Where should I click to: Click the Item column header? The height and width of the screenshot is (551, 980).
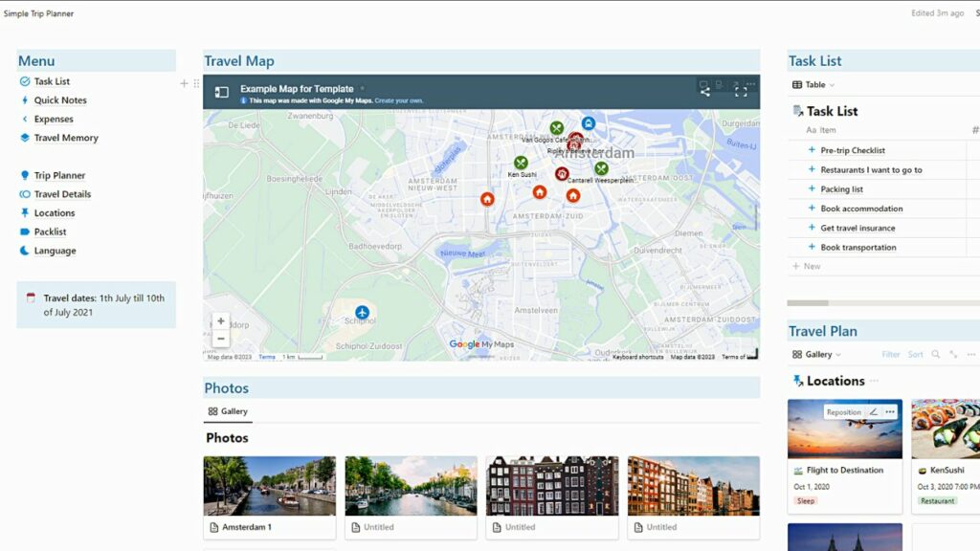[821, 130]
